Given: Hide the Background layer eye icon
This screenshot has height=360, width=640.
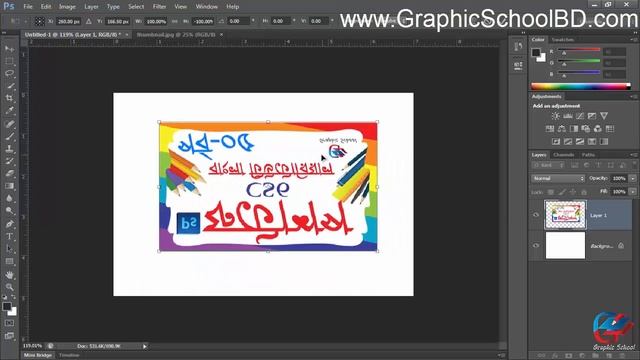Looking at the screenshot, I should pos(536,245).
